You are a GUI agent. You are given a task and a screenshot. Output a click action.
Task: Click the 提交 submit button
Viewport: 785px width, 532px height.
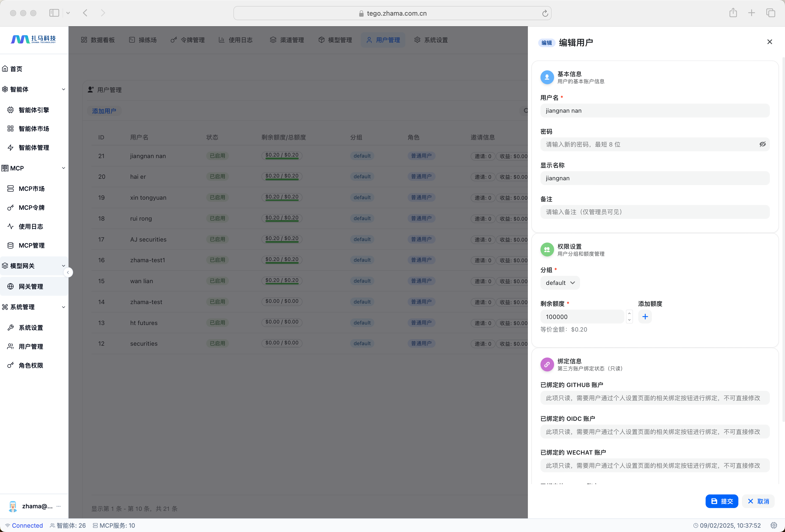pos(721,501)
